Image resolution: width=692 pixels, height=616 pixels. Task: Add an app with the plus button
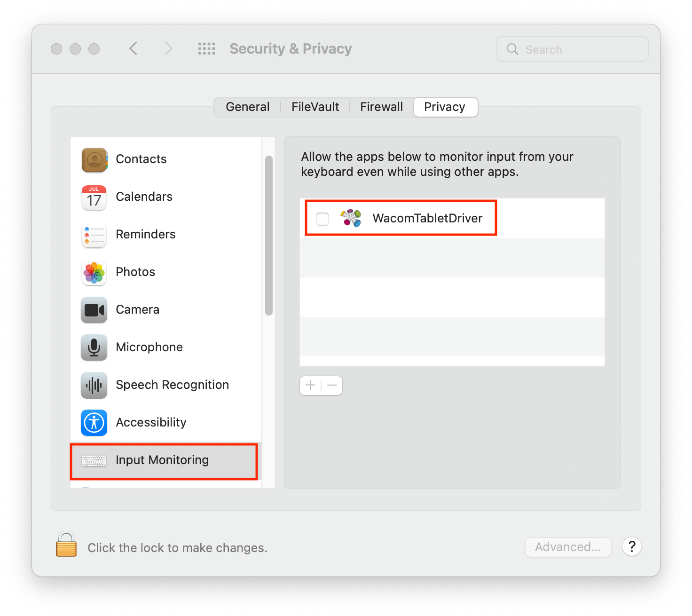pyautogui.click(x=310, y=385)
